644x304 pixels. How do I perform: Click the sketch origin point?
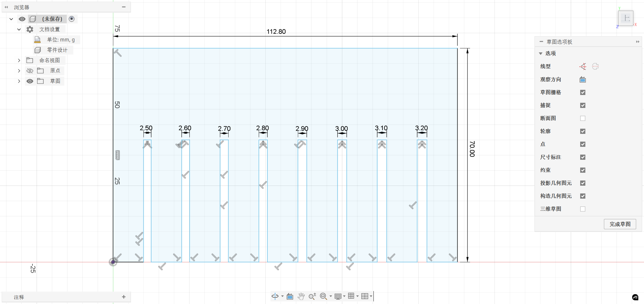113,262
